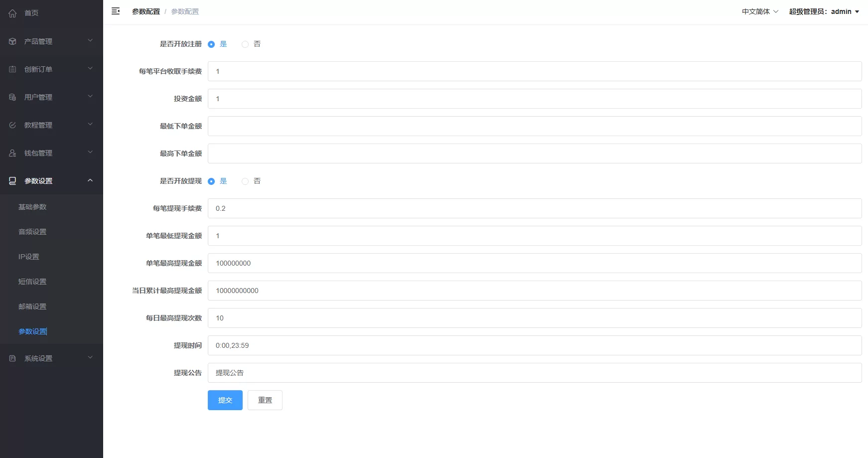Click the 用户管理 icon in sidebar
This screenshot has width=868, height=458.
[x=12, y=97]
